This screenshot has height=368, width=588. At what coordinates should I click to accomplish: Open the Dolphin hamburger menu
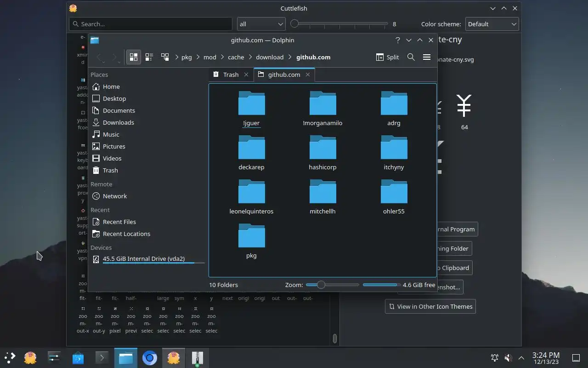(427, 57)
